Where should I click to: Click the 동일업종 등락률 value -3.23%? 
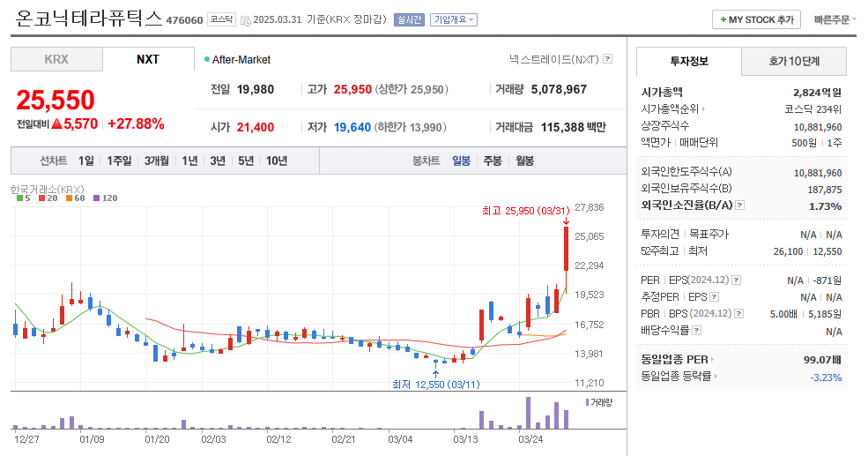click(x=826, y=378)
